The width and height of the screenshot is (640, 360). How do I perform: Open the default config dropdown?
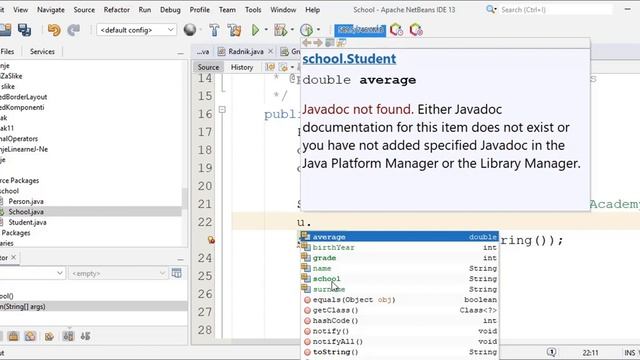click(x=136, y=30)
